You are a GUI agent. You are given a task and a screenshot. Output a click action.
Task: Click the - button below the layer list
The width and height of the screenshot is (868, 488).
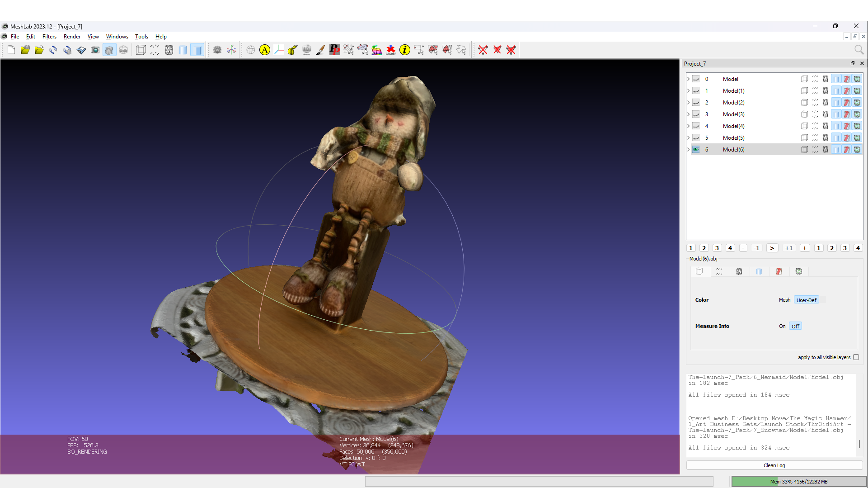click(743, 248)
